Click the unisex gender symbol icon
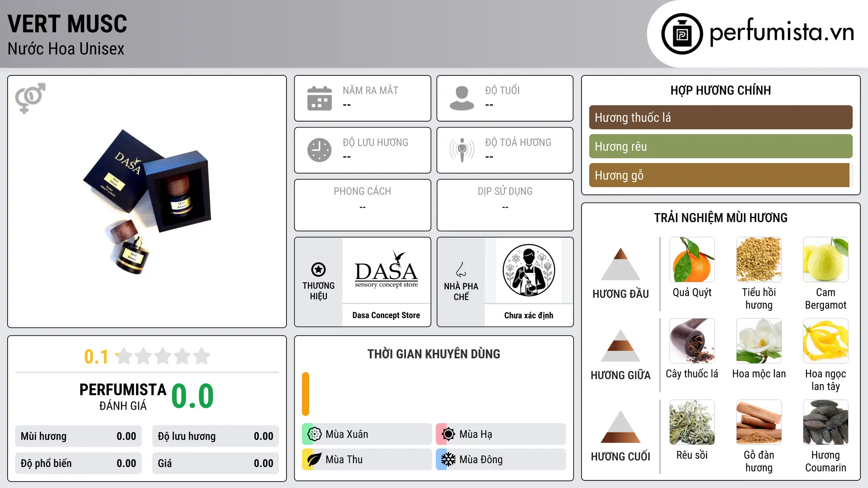The height and width of the screenshot is (488, 868). click(30, 98)
